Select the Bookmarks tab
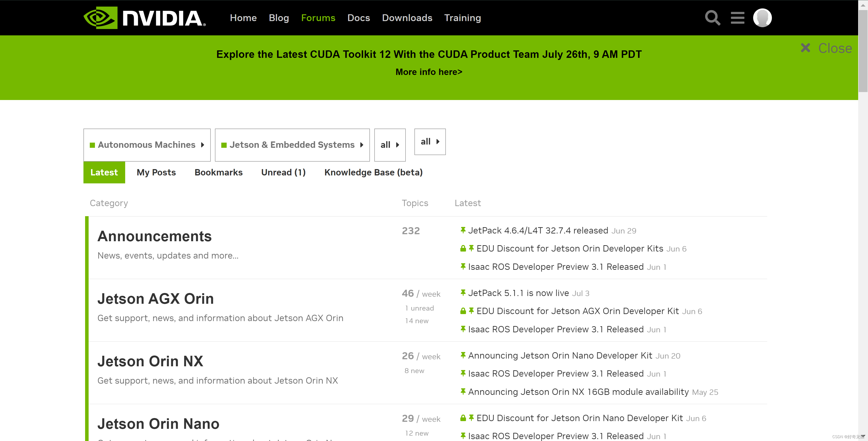This screenshot has width=868, height=441. tap(218, 172)
